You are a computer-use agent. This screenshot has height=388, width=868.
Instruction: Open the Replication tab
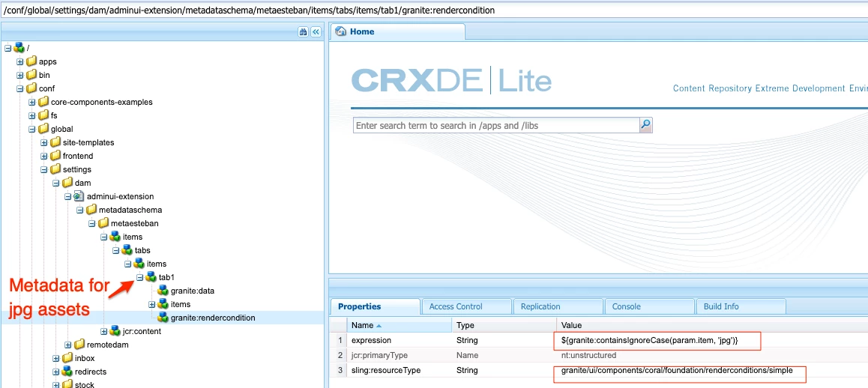[x=558, y=306]
